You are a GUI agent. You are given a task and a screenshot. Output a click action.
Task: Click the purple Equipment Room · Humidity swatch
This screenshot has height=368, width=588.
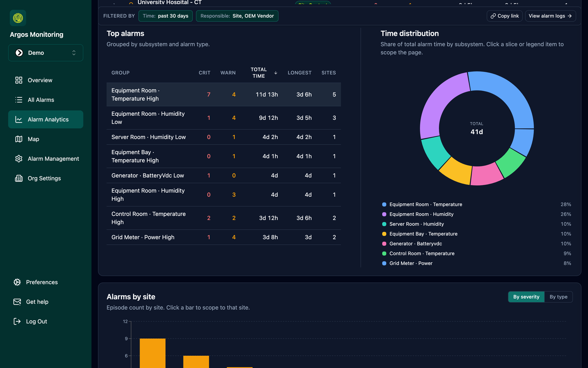(384, 214)
